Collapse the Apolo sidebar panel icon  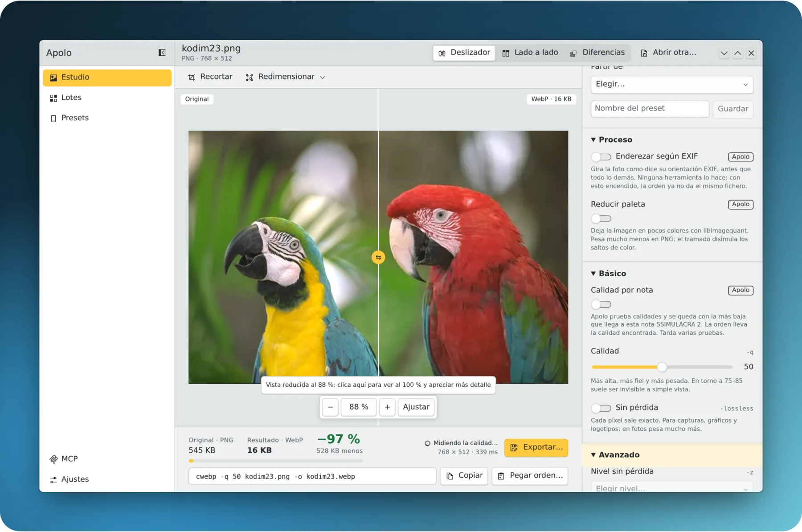162,53
